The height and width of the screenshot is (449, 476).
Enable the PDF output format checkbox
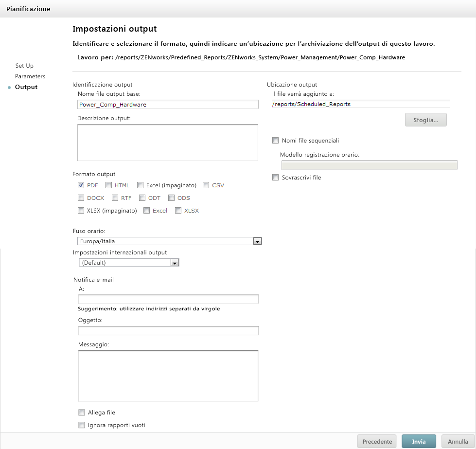click(x=81, y=185)
